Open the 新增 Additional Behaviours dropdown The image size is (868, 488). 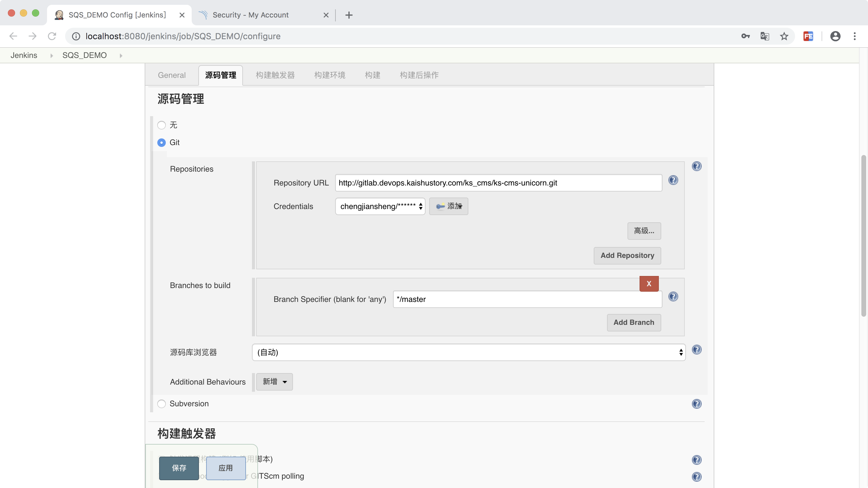(x=274, y=382)
